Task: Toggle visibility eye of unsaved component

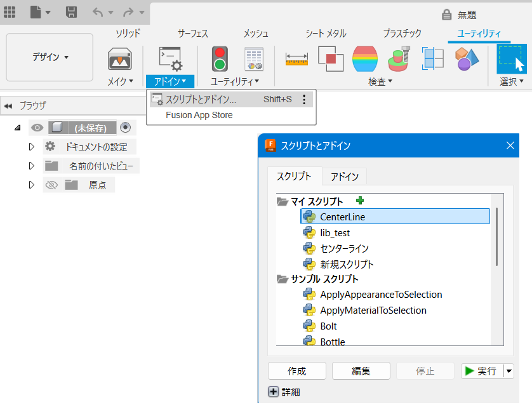Action: coord(37,128)
